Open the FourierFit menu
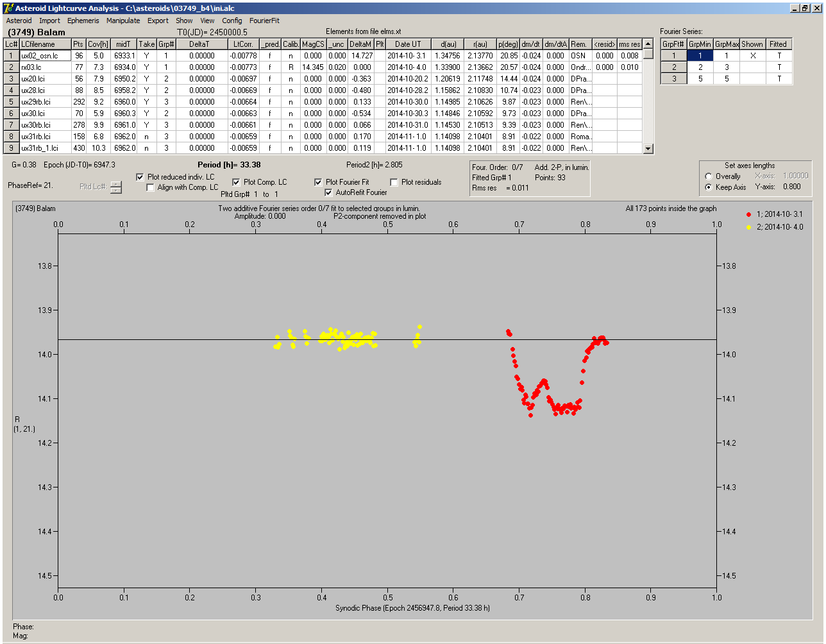Screen dimensions: 826x644 coord(264,21)
